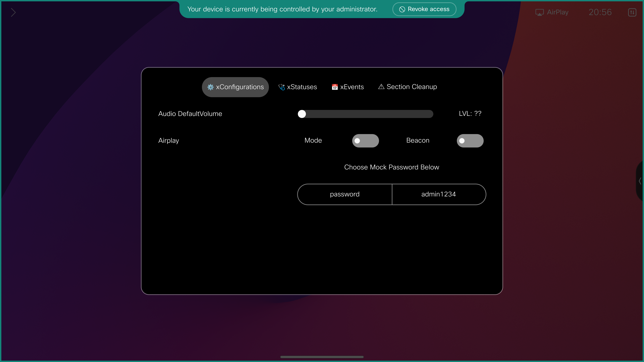Expand the left side panel chevron
The image size is (644, 362).
pyautogui.click(x=13, y=12)
